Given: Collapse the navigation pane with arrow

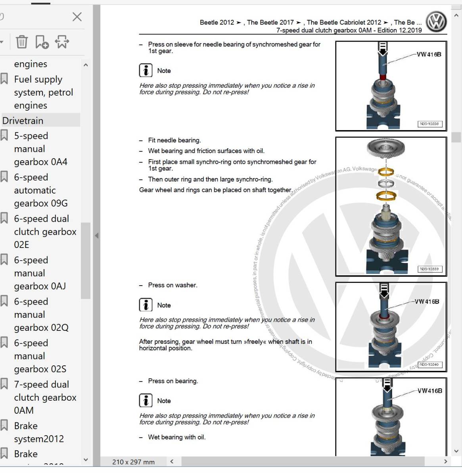Looking at the screenshot, I should point(97,236).
